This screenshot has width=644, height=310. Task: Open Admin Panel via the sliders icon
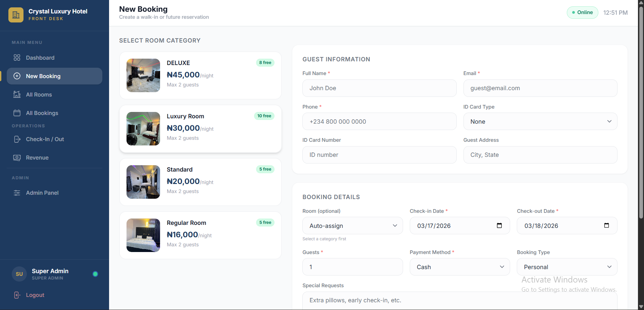(x=17, y=193)
